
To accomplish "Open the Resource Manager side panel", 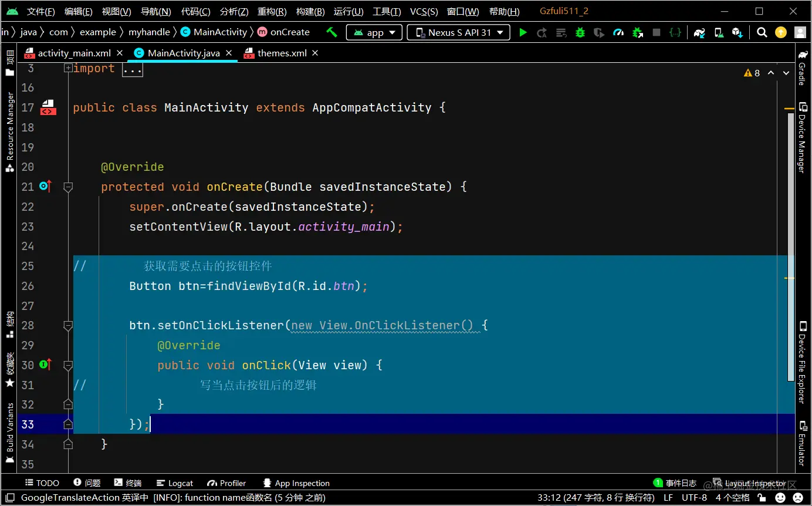I will [9, 131].
